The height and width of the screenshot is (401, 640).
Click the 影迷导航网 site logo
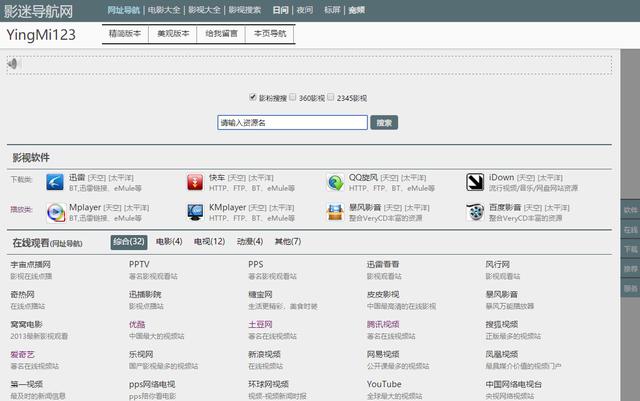(38, 11)
